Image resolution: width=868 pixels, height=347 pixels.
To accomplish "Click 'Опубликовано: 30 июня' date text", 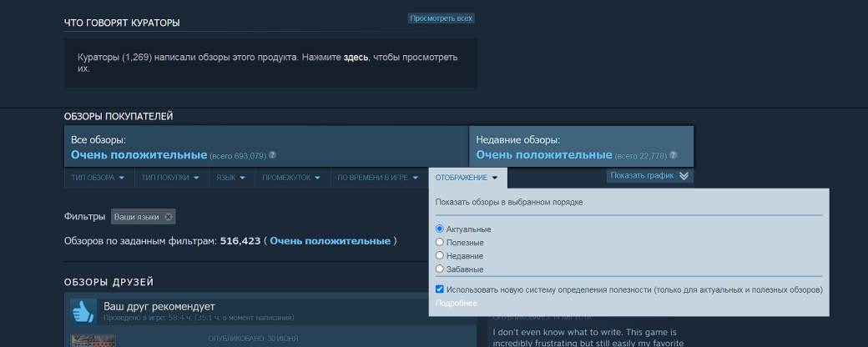I will click(253, 338).
